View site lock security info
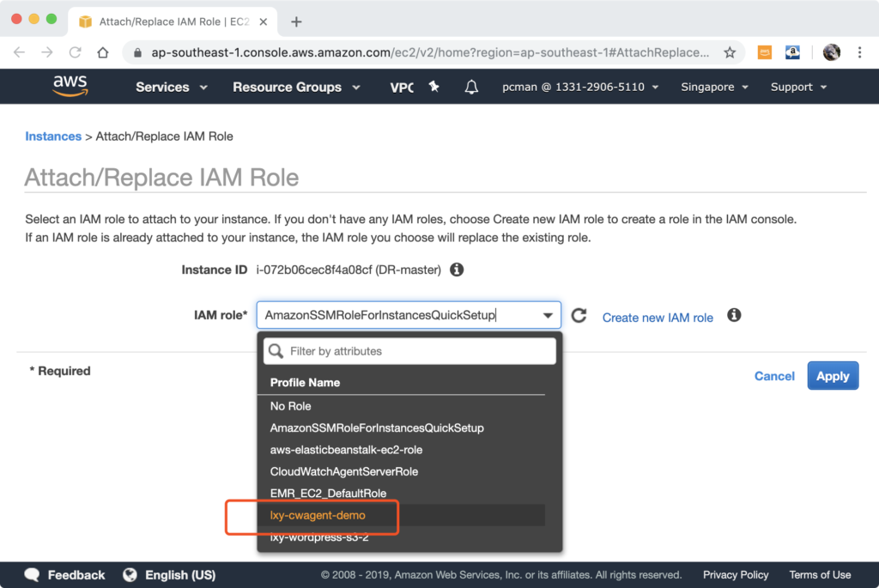This screenshot has width=879, height=588. (x=137, y=52)
